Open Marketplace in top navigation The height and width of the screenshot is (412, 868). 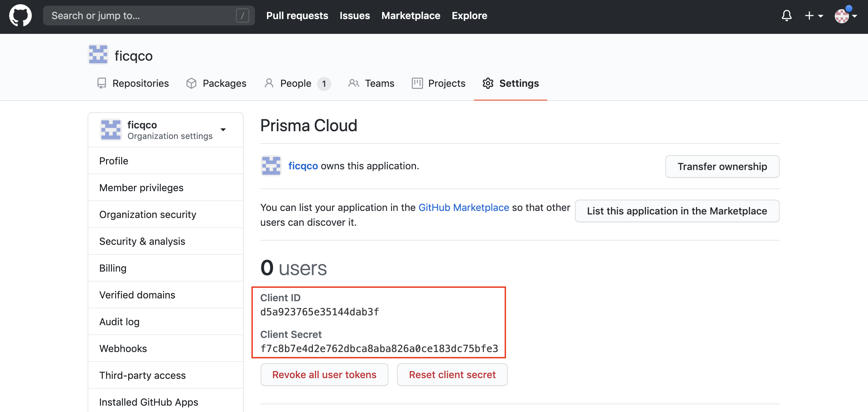411,16
